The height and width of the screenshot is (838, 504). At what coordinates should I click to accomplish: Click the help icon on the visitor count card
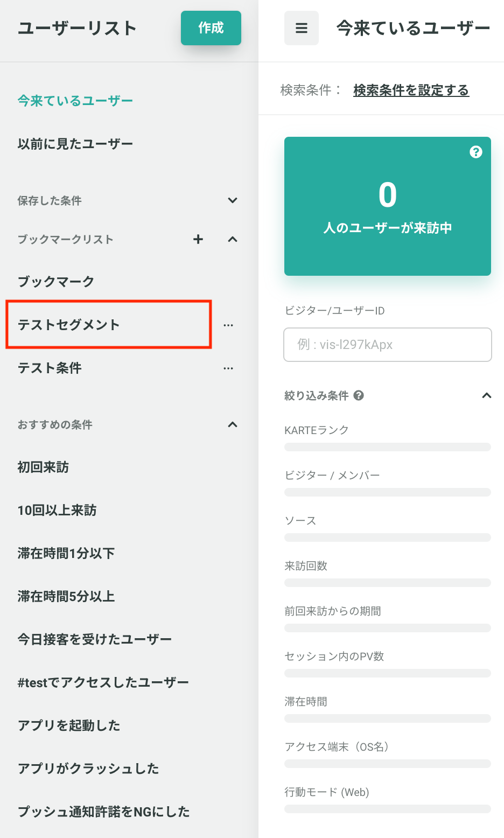(476, 152)
